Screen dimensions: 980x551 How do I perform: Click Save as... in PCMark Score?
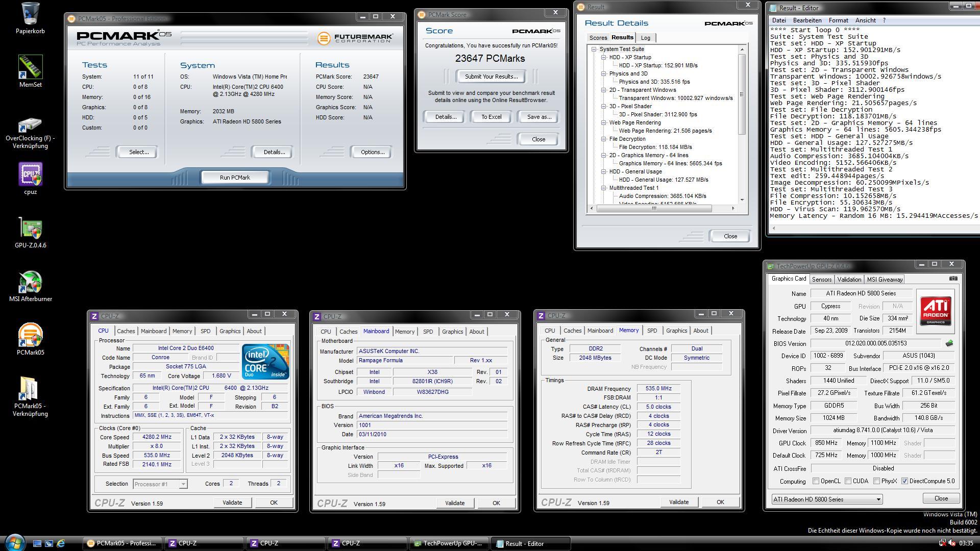pos(538,117)
